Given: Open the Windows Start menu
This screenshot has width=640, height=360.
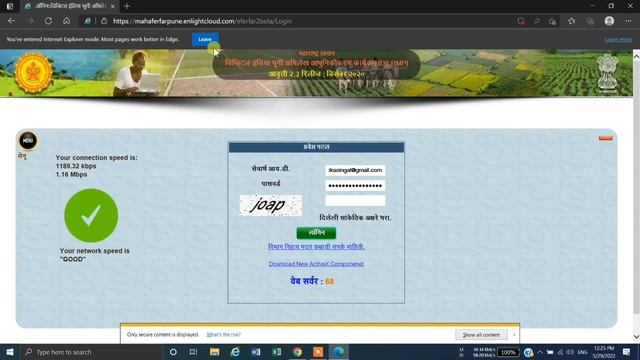Looking at the screenshot, I should (10, 352).
